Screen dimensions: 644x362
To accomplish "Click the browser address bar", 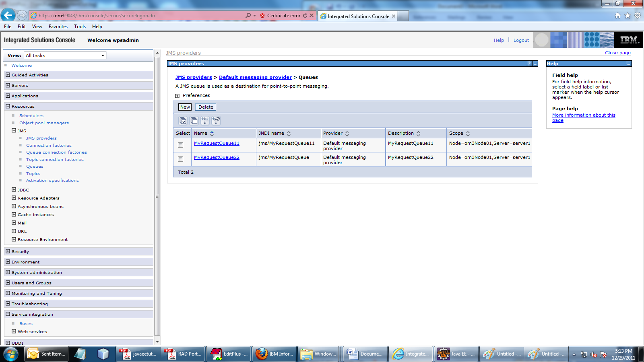I will (x=137, y=16).
